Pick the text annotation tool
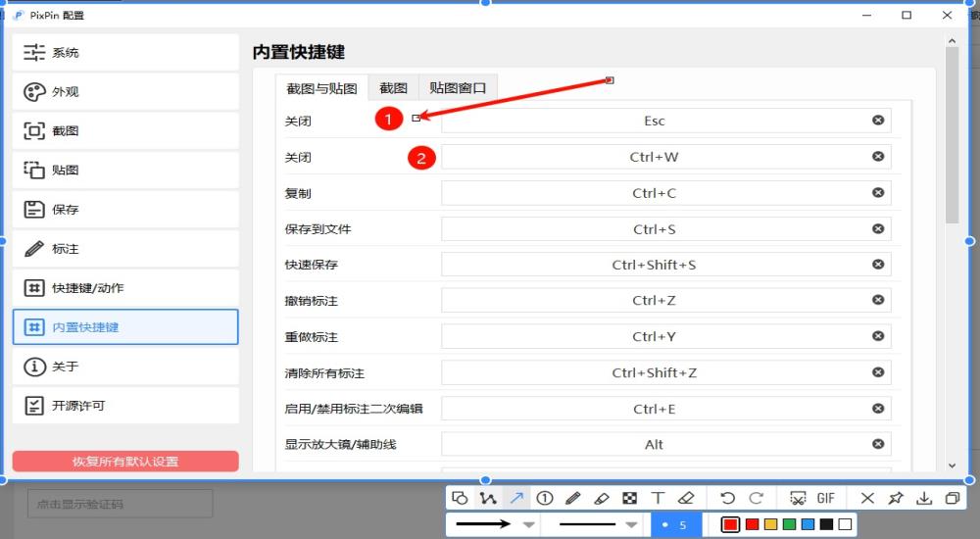Image resolution: width=980 pixels, height=539 pixels. pos(658,498)
